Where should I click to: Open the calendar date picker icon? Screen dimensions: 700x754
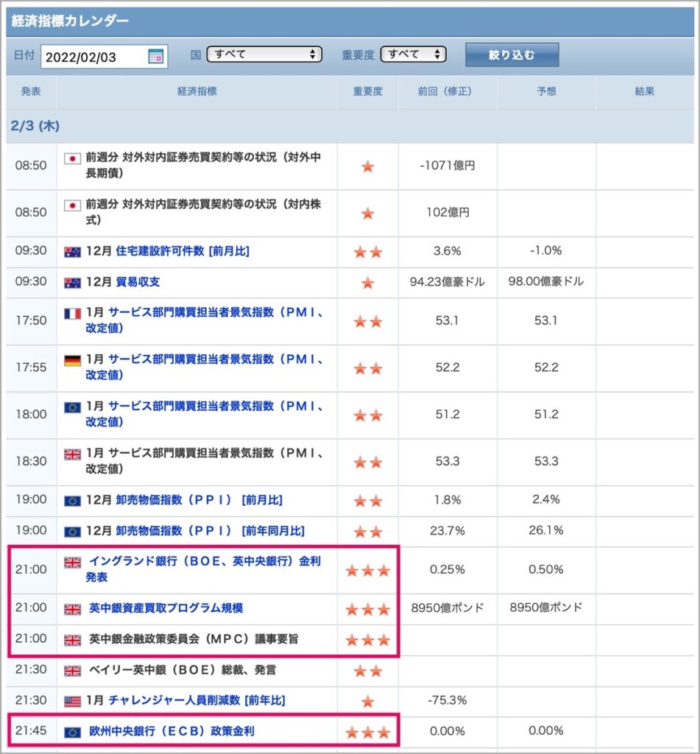pos(155,56)
